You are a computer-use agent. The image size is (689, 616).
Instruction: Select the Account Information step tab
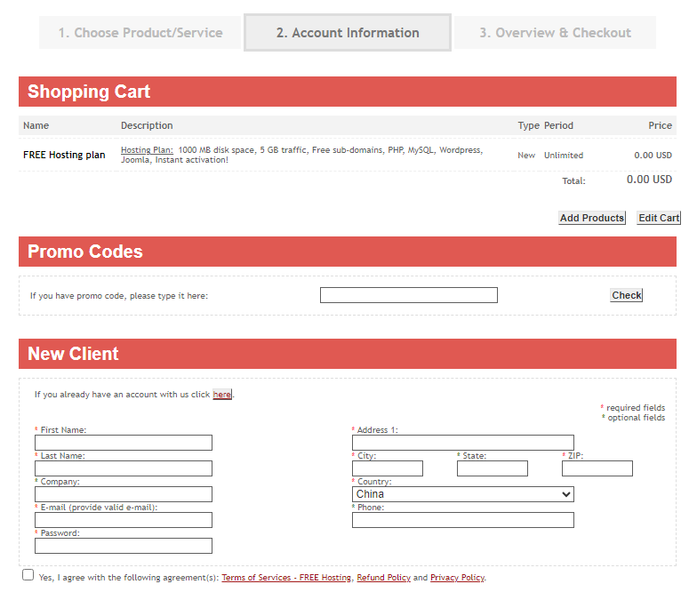[348, 33]
